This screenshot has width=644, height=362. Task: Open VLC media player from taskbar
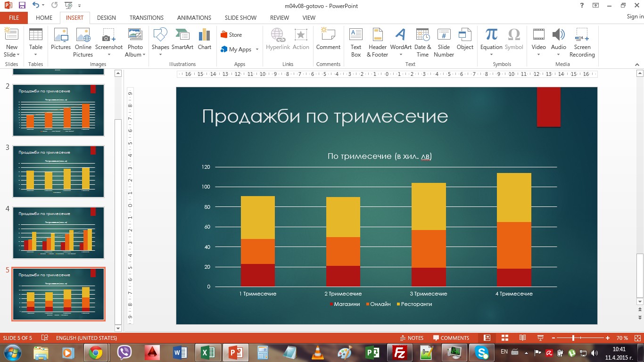click(318, 352)
